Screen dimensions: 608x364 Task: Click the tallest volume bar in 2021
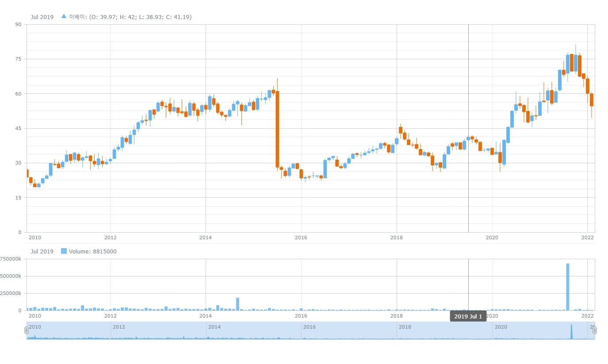coord(567,287)
